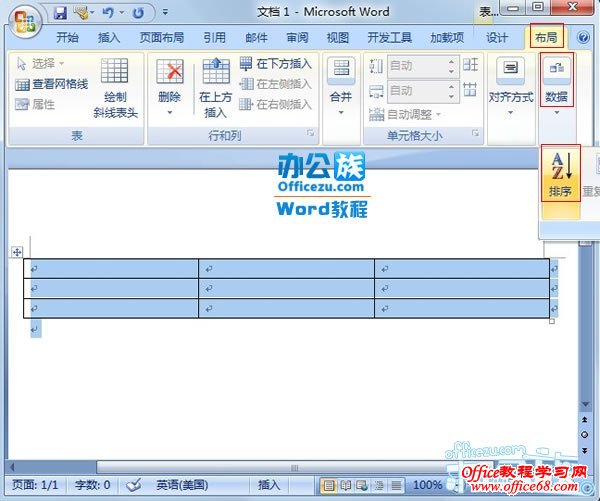
Task: Click 在左侧插入 to insert left
Action: click(x=276, y=84)
